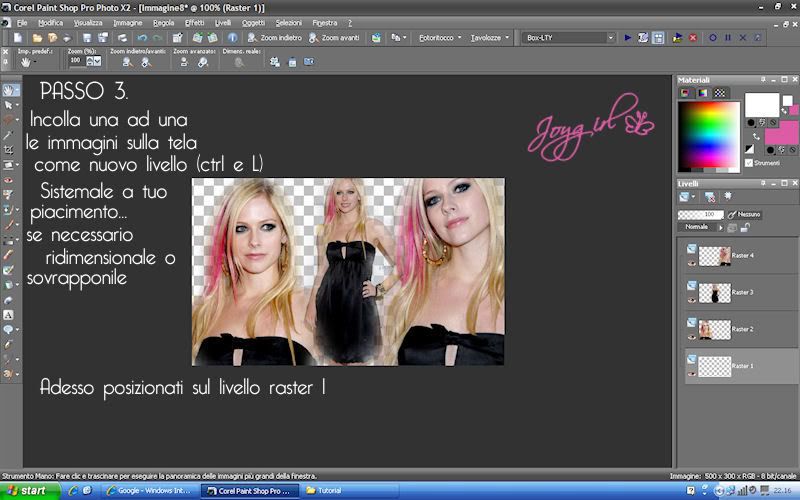Select the Dropper tool in toolbox
The height and width of the screenshot is (500, 800).
point(9,135)
